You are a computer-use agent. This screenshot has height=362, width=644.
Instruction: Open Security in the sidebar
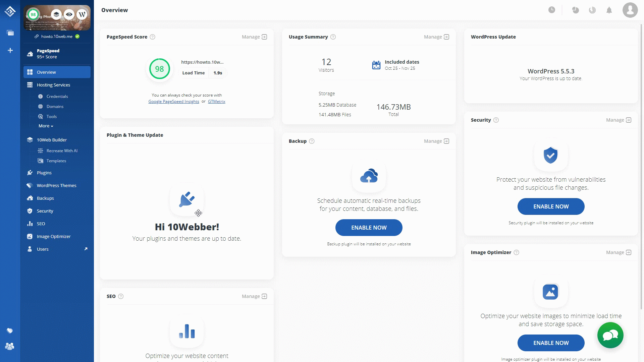(57, 211)
